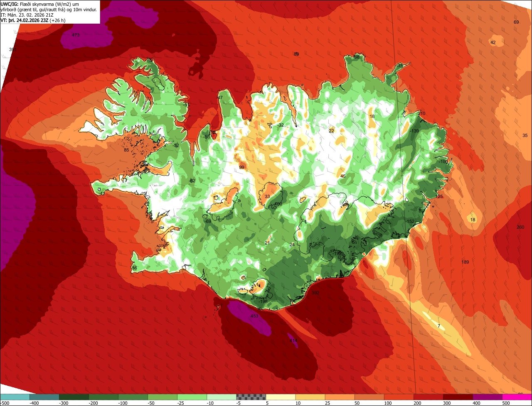The width and height of the screenshot is (532, 406).
Task: Click the value -198 near the south coast
Action: [263, 301]
